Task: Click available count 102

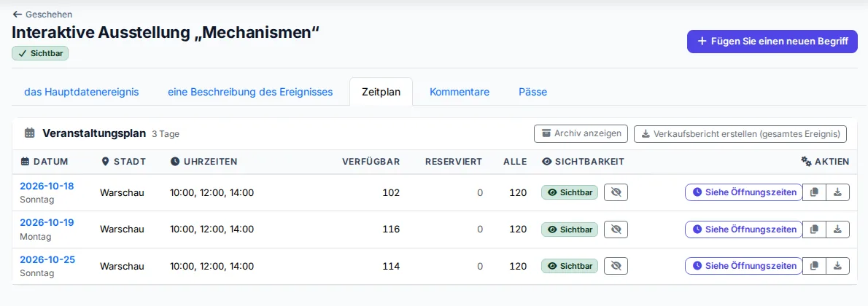Action: tap(391, 192)
